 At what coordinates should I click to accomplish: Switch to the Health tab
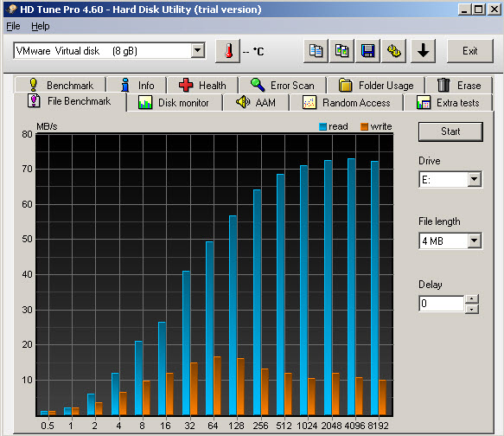click(x=203, y=85)
